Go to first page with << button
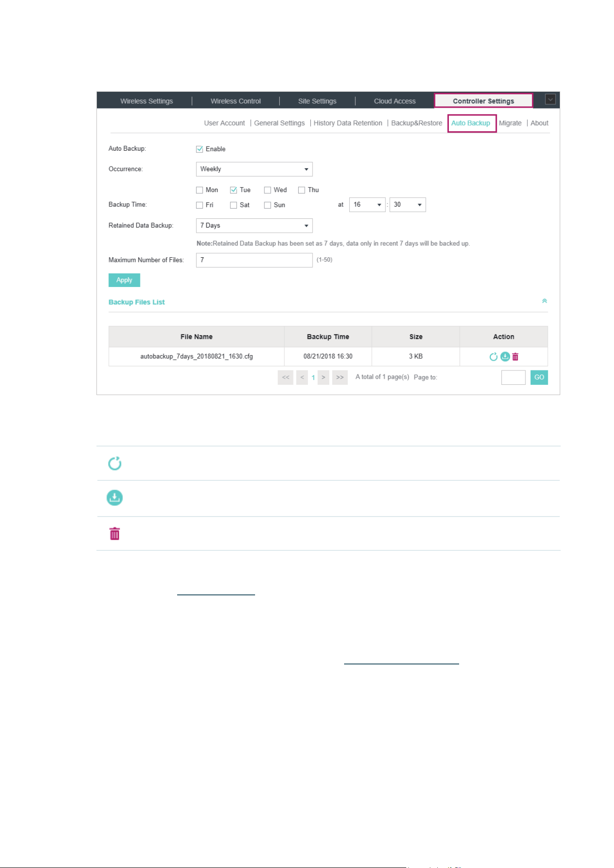Screen dimensions: 614x868 pyautogui.click(x=286, y=377)
